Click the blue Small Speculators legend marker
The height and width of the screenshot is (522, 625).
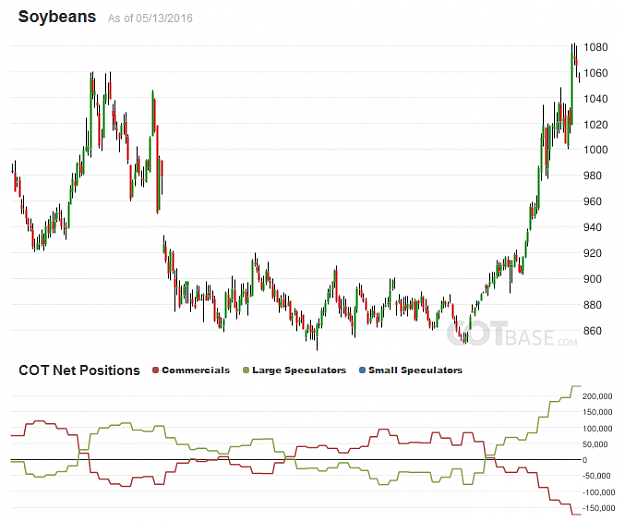(362, 370)
